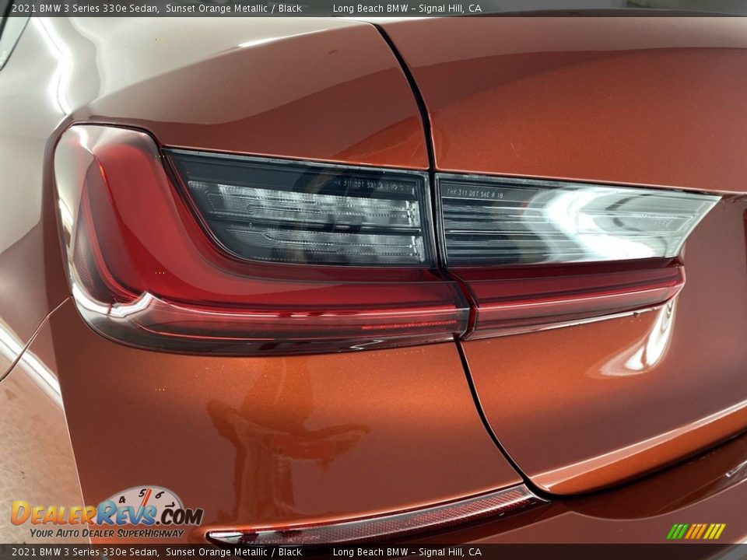Click the top 'Long Beach BMW – Signal Hill, CA' text
The width and height of the screenshot is (747, 560).
(x=406, y=8)
